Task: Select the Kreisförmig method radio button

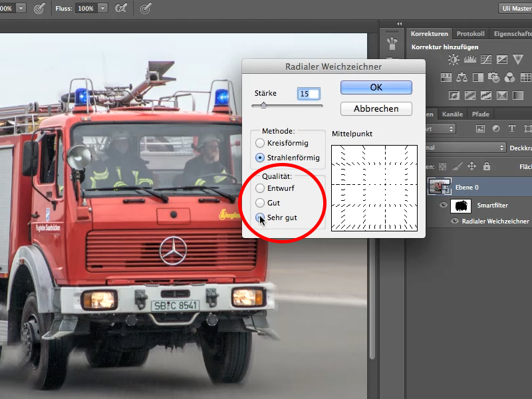Action: pos(260,143)
